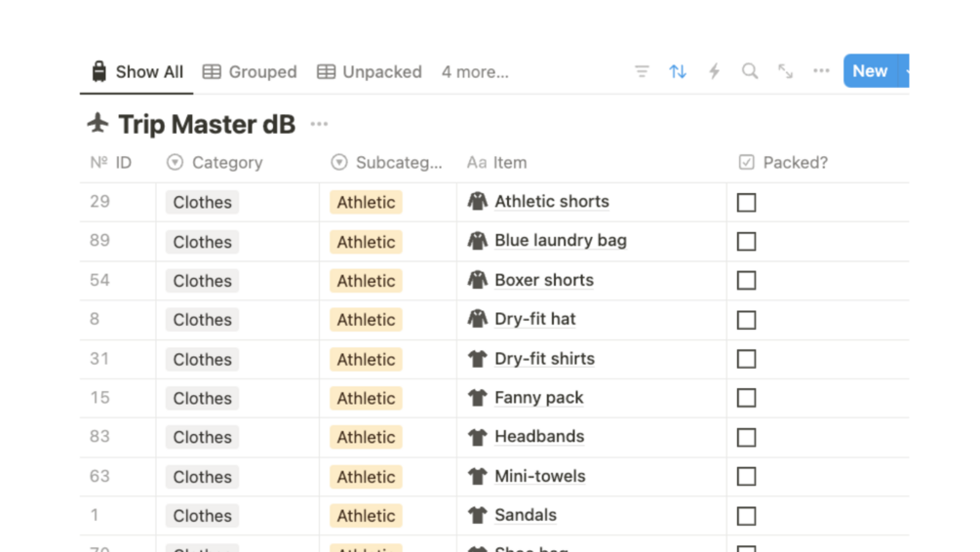Switch to the Grouped view tab
This screenshot has height=552, width=980.
pyautogui.click(x=250, y=72)
